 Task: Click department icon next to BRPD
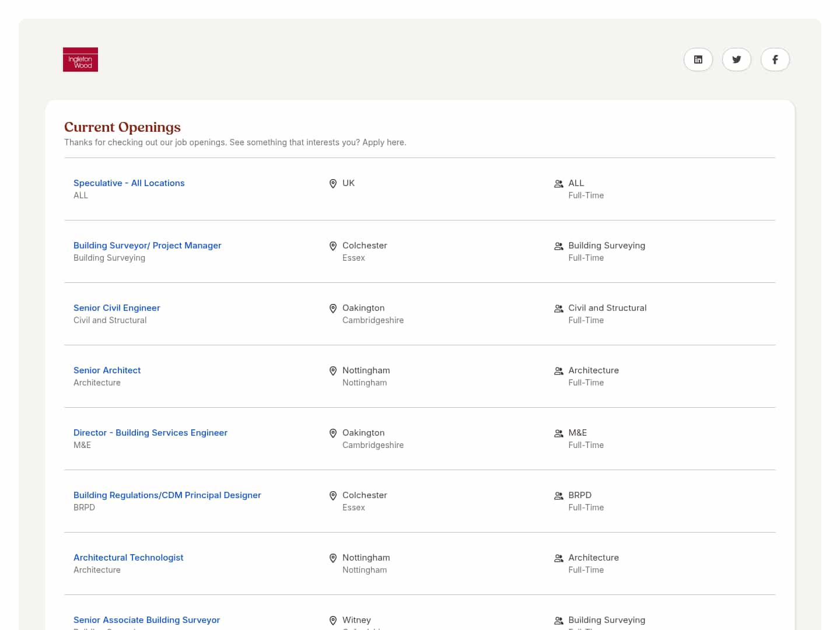point(558,496)
